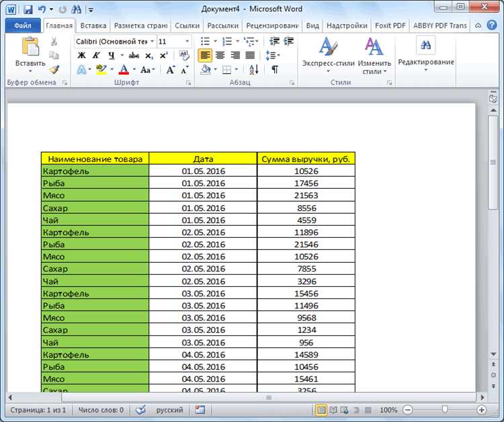Click the Clear formatting icon
The height and width of the screenshot is (422, 504).
pos(185,55)
